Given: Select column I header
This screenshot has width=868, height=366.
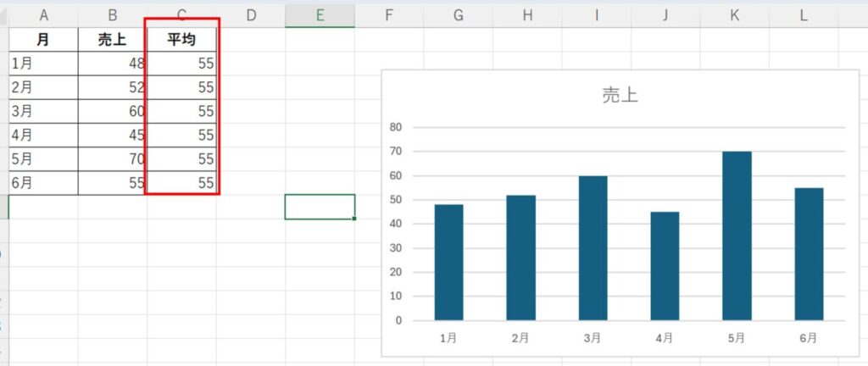Looking at the screenshot, I should coord(597,16).
